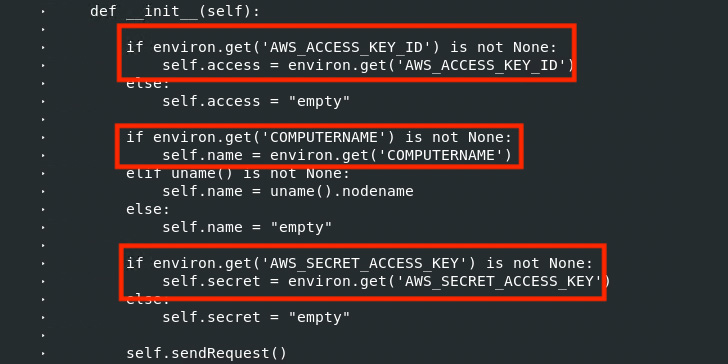Viewport: 728px width, 364px height.
Task: Click gutter arrow beside elif uname() line
Action: point(43,173)
